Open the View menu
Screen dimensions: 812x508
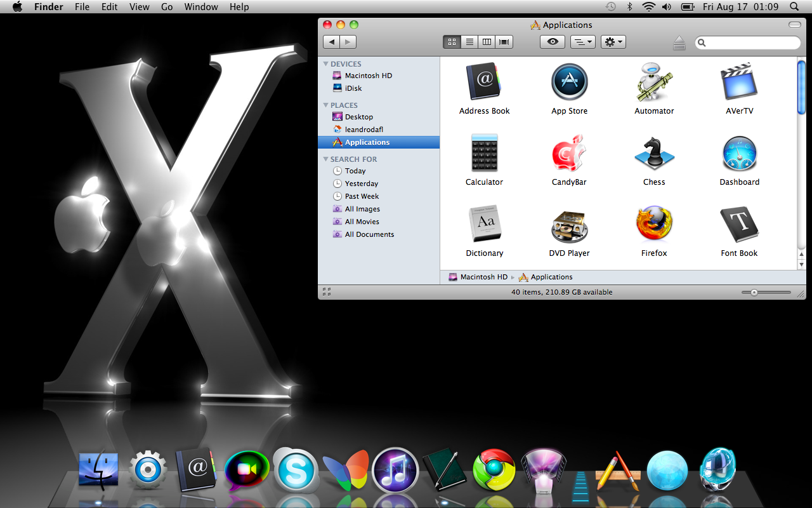coord(139,7)
